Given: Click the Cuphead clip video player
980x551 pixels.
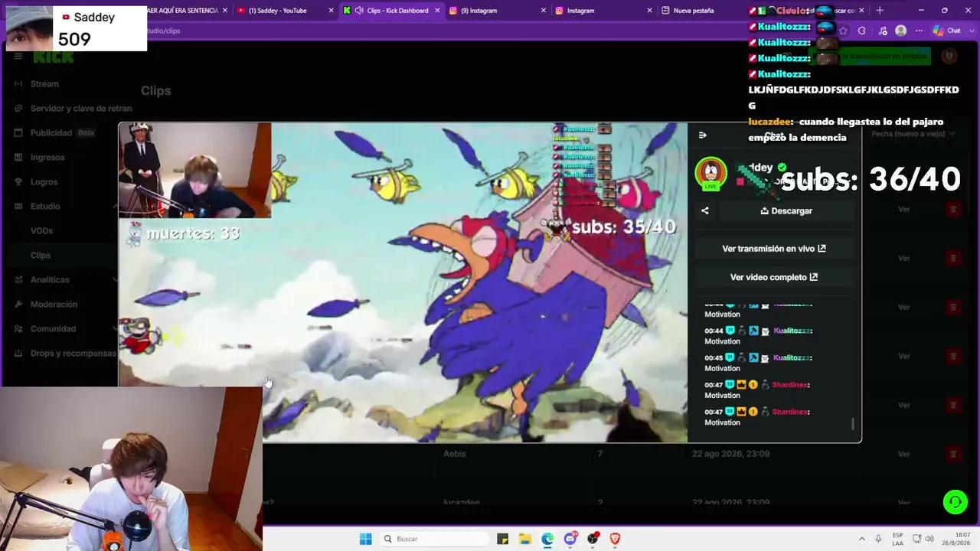Looking at the screenshot, I should (403, 282).
